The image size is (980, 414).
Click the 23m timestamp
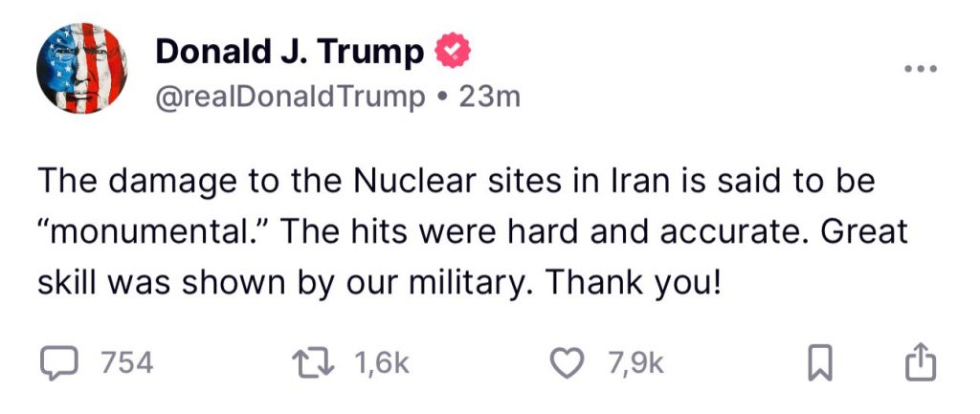[x=489, y=97]
